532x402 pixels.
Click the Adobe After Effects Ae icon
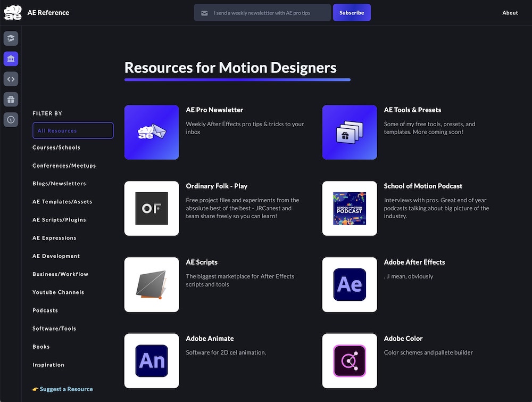350,284
